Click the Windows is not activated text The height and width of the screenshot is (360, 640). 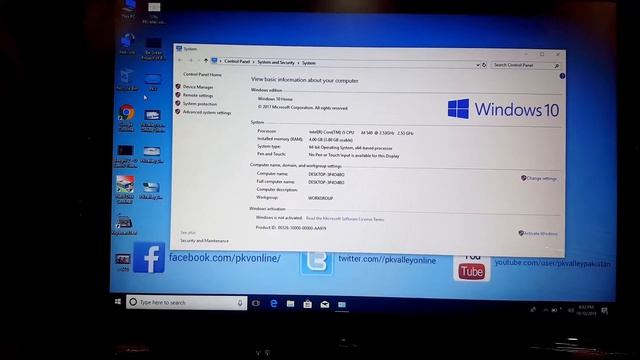pos(279,218)
